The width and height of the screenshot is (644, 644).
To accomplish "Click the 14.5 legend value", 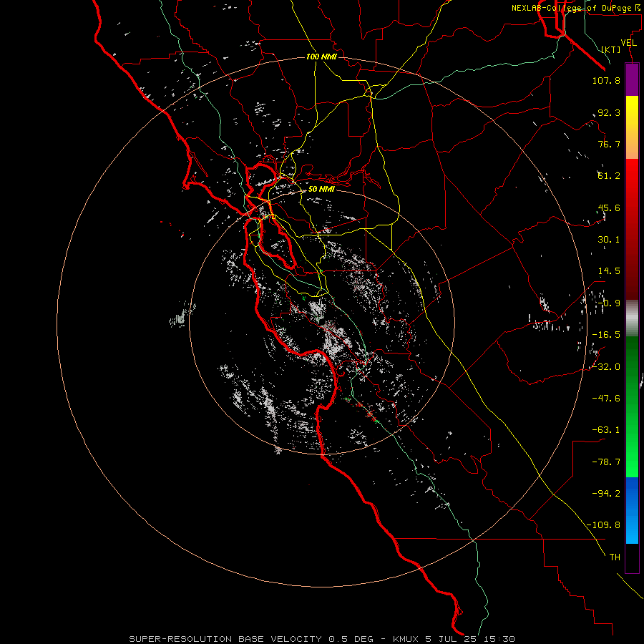I will coord(609,271).
